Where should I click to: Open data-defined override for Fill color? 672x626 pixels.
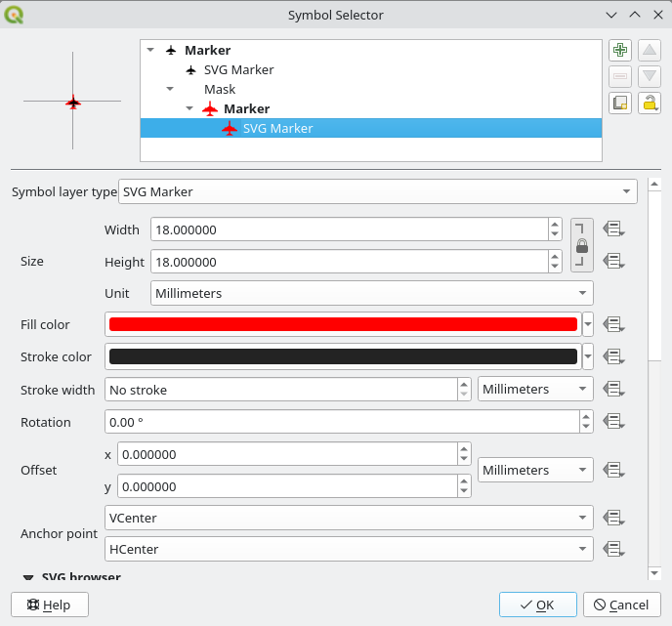613,324
